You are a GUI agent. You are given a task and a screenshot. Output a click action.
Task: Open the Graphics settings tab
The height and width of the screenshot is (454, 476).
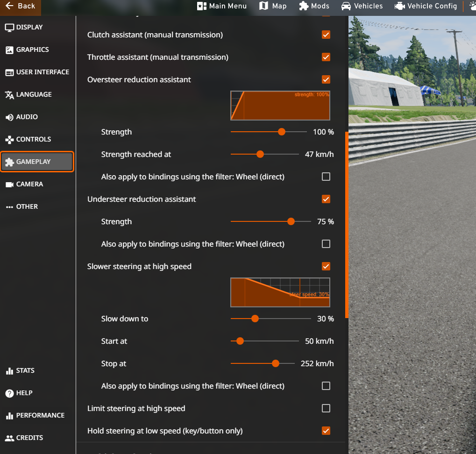37,50
